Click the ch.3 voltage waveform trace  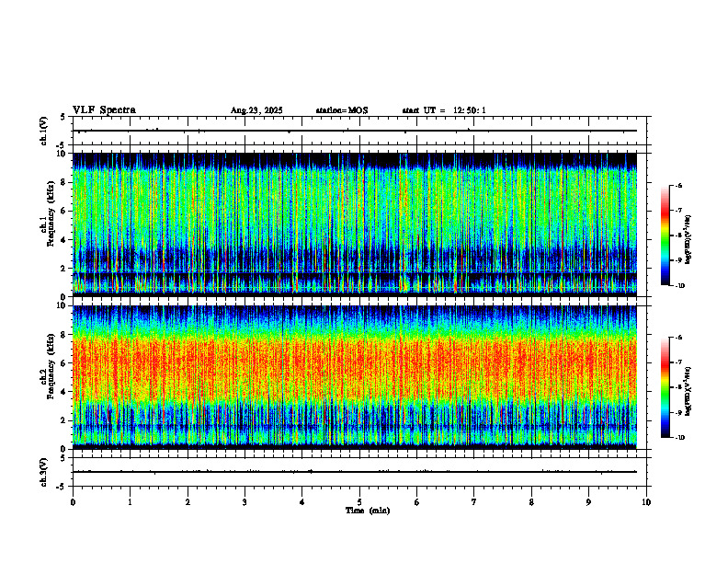(x=355, y=472)
